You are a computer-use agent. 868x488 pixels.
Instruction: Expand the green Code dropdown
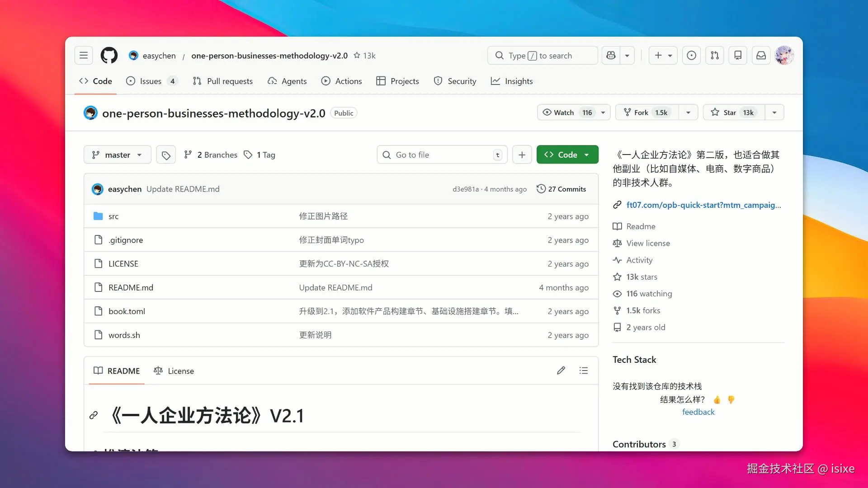click(x=586, y=154)
